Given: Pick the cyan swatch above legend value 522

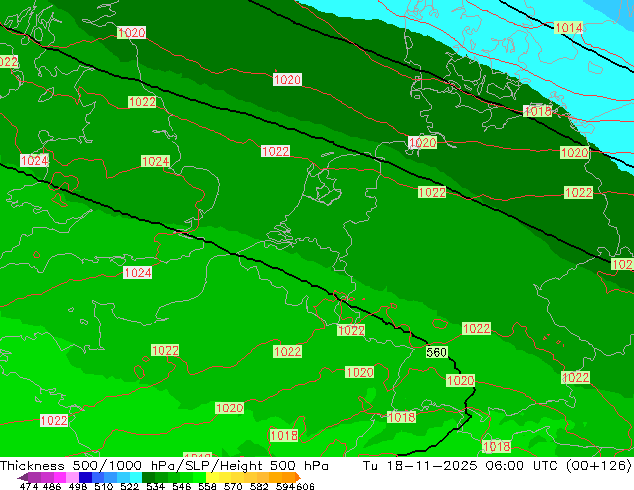Looking at the screenshot, I should [x=136, y=477].
